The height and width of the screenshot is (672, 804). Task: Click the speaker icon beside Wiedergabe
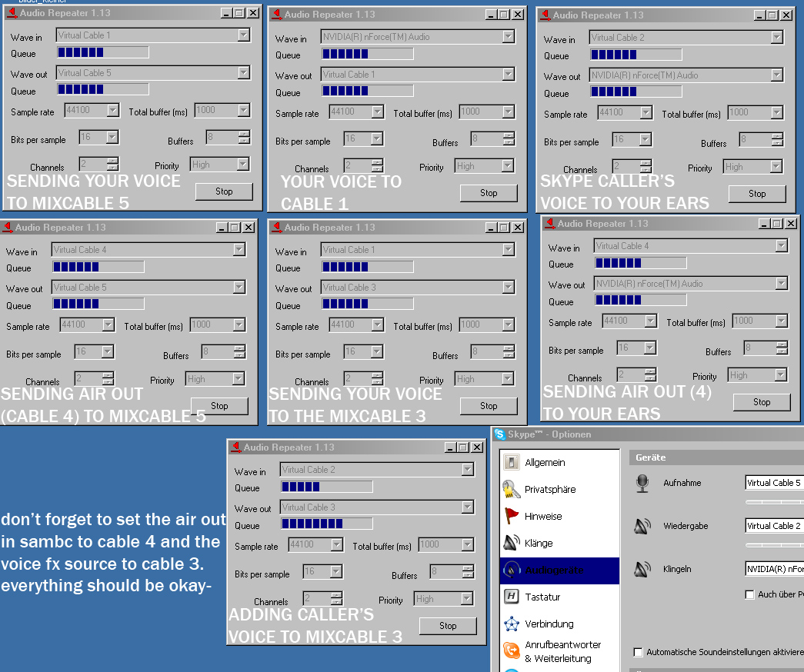[642, 526]
